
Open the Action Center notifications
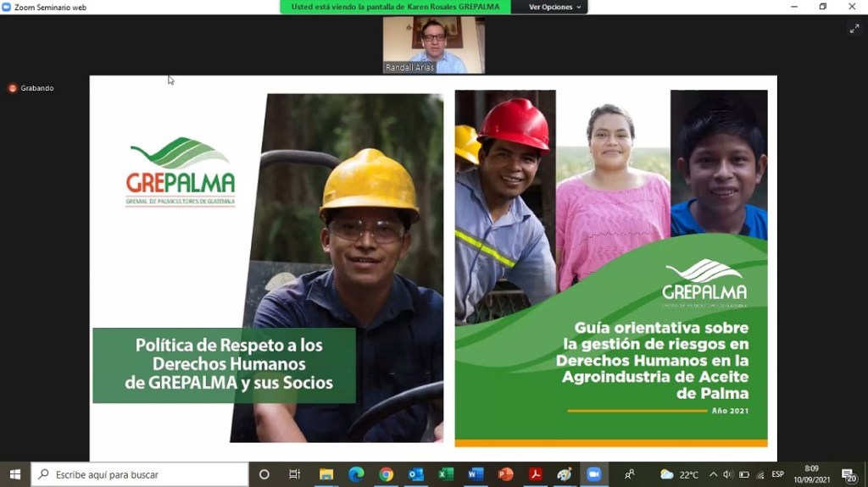pyautogui.click(x=849, y=474)
